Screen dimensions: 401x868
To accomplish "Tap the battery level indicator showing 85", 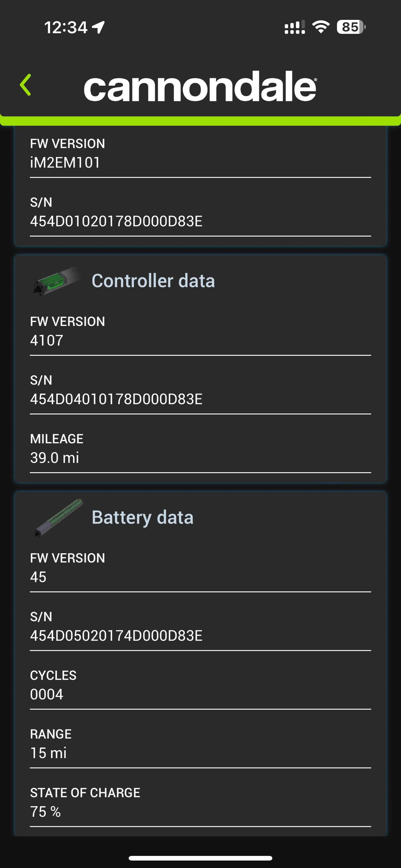I will 351,27.
